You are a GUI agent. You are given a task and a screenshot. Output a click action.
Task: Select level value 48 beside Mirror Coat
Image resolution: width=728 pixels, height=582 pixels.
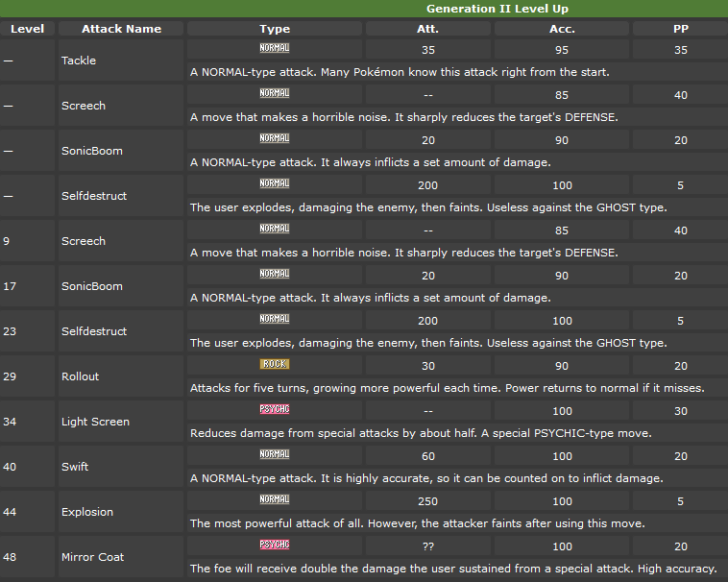click(10, 557)
